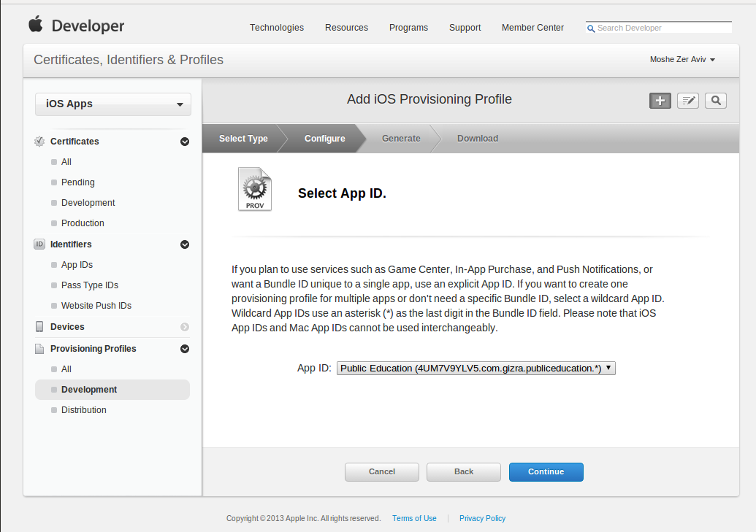The width and height of the screenshot is (756, 532).
Task: Click the Configure step tab
Action: [x=324, y=139]
